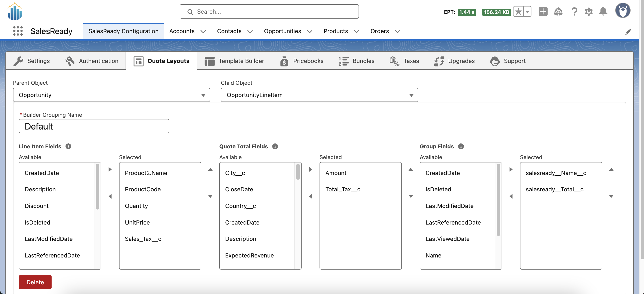The image size is (644, 294).
Task: Click the red Delete button
Action: click(35, 282)
